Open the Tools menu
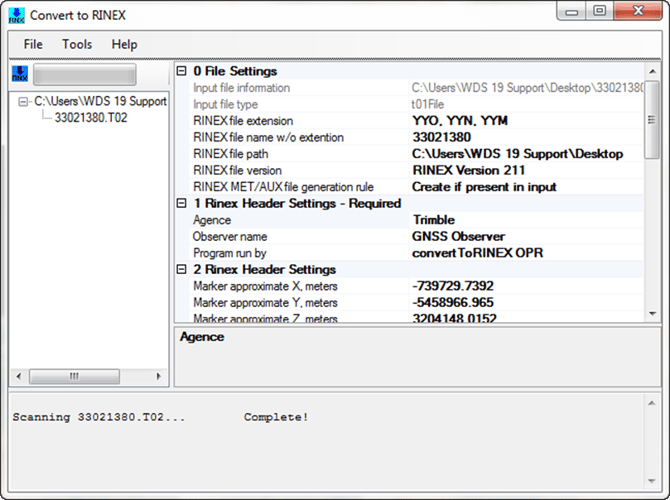 (x=77, y=44)
